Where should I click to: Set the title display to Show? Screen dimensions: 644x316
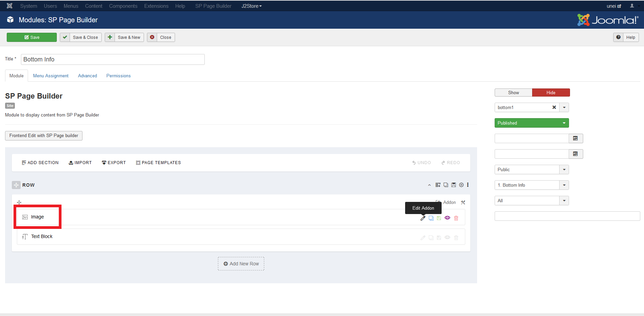click(513, 93)
